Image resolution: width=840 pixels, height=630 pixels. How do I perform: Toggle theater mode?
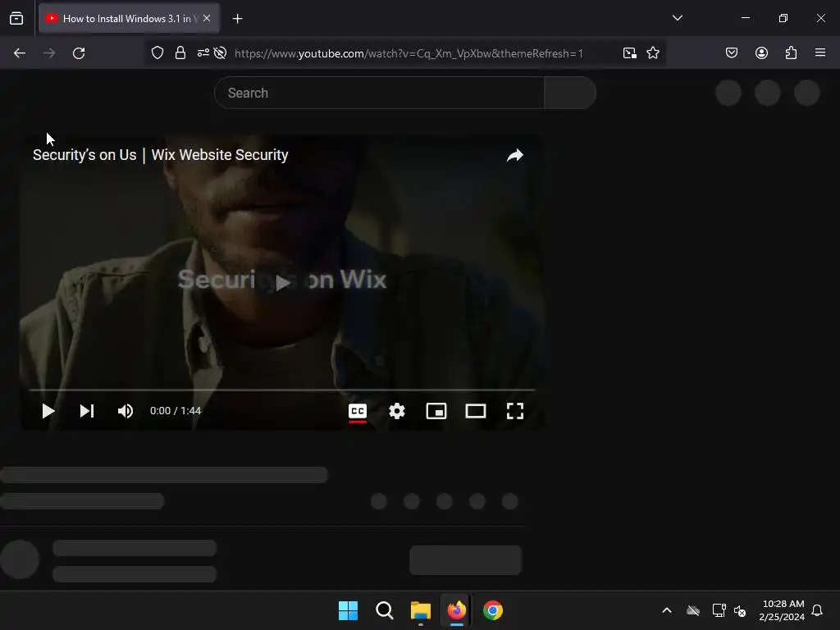coord(476,411)
